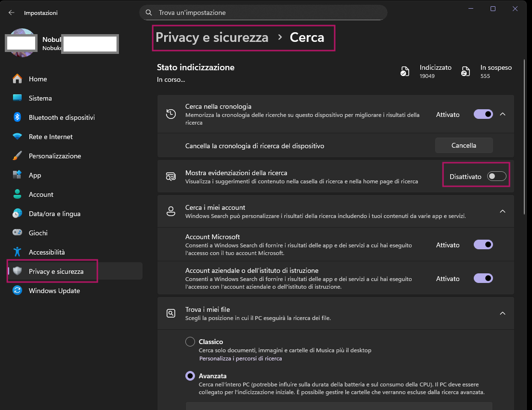Open Personalizza i percorsi di ricerca link
Screen dimensions: 532x410
point(241,359)
